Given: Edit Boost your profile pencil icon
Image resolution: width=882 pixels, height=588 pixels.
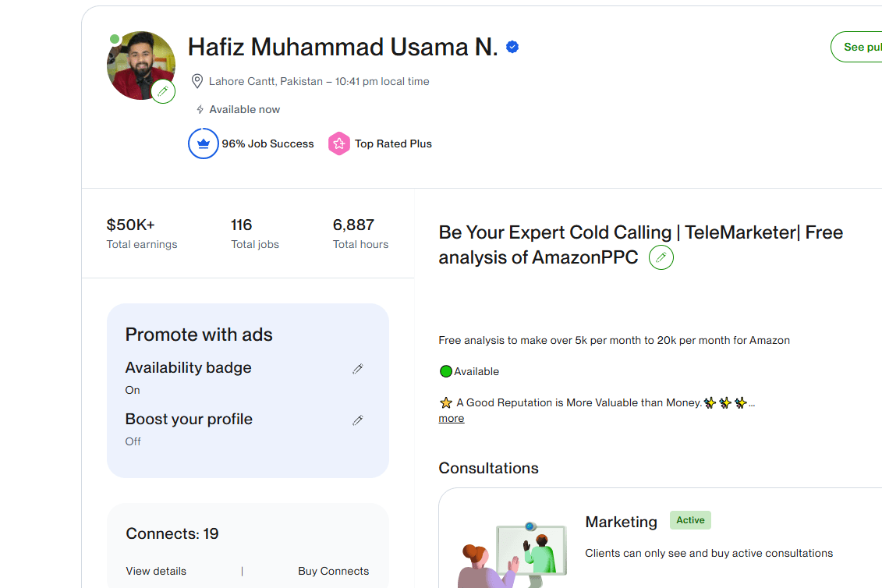Looking at the screenshot, I should pos(358,420).
